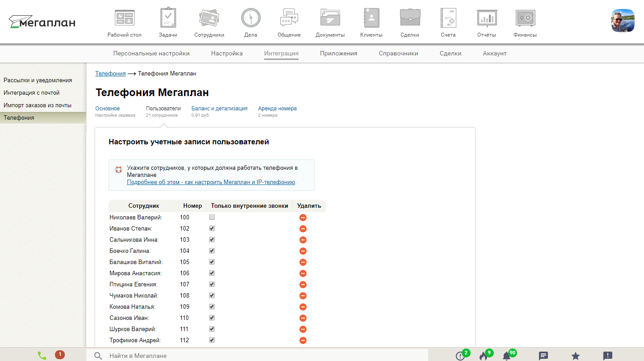The width and height of the screenshot is (644, 361).
Task: Open Документы folder icon
Action: point(330,23)
